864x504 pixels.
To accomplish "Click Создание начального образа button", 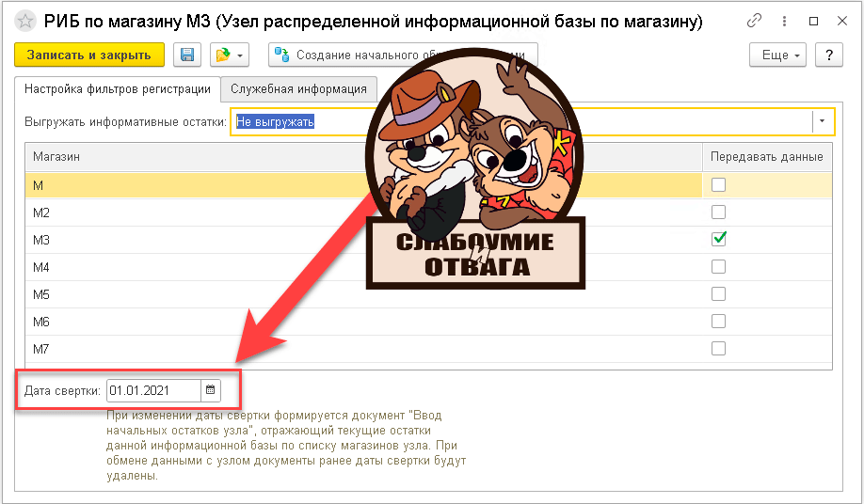I will point(403,55).
